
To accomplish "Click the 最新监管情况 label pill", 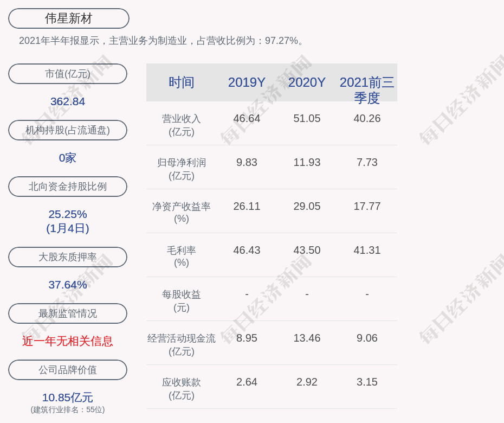I will tap(68, 313).
